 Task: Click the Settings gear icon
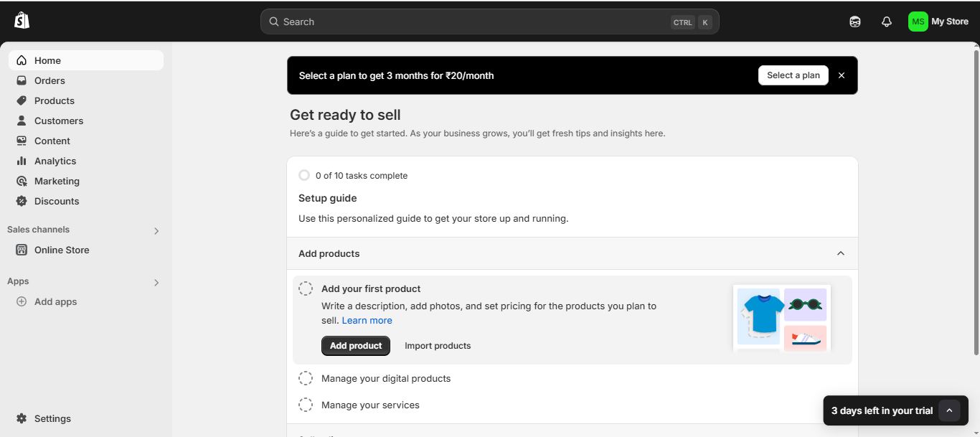click(x=22, y=418)
